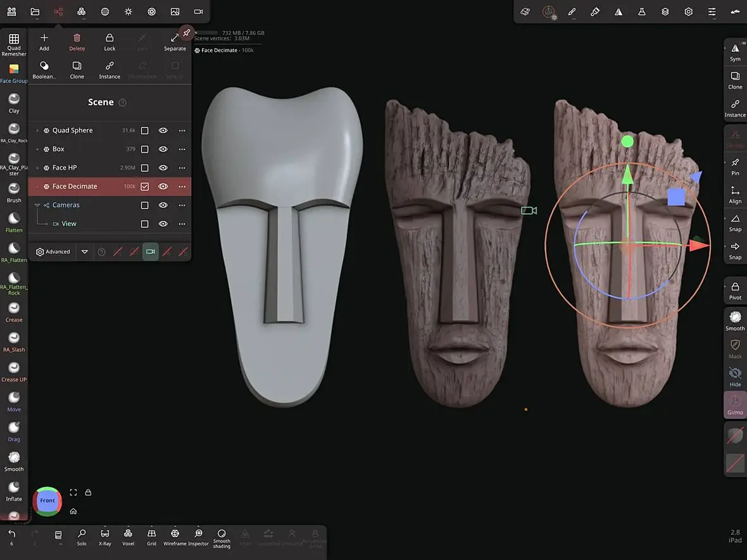This screenshot has height=560, width=747.
Task: Open the Scene menu in top bar
Action: coord(58,11)
